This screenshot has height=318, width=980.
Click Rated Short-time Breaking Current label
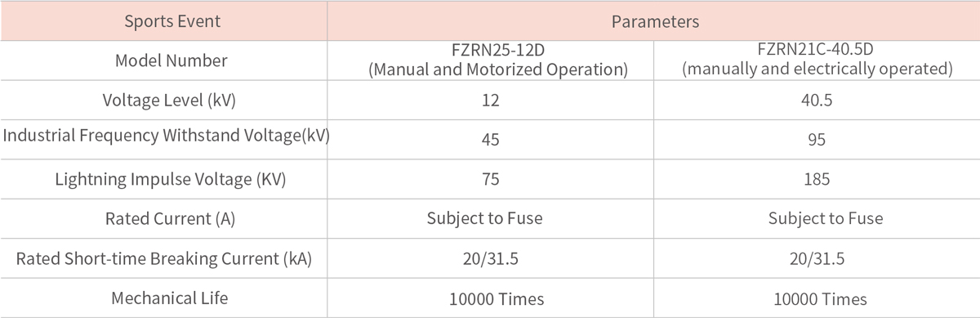pyautogui.click(x=164, y=258)
